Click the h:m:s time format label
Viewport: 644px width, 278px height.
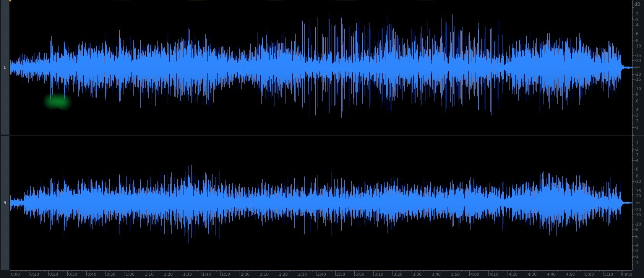tap(626, 274)
